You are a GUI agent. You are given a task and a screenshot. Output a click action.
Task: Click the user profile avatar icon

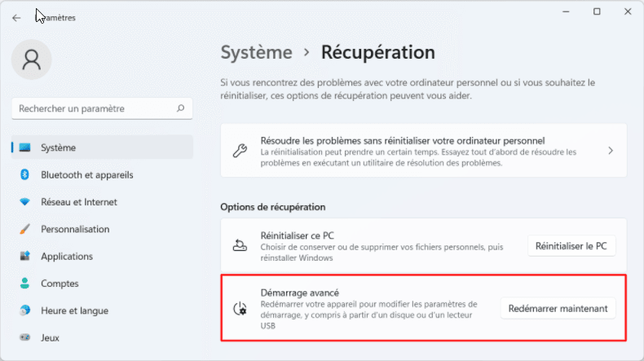tap(32, 59)
